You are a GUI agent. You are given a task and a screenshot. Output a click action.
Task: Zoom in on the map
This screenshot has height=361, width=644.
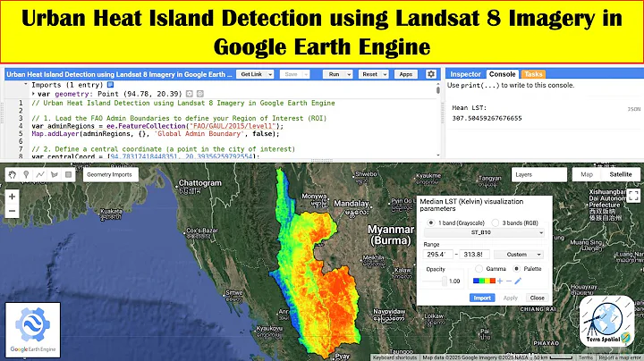(x=13, y=197)
